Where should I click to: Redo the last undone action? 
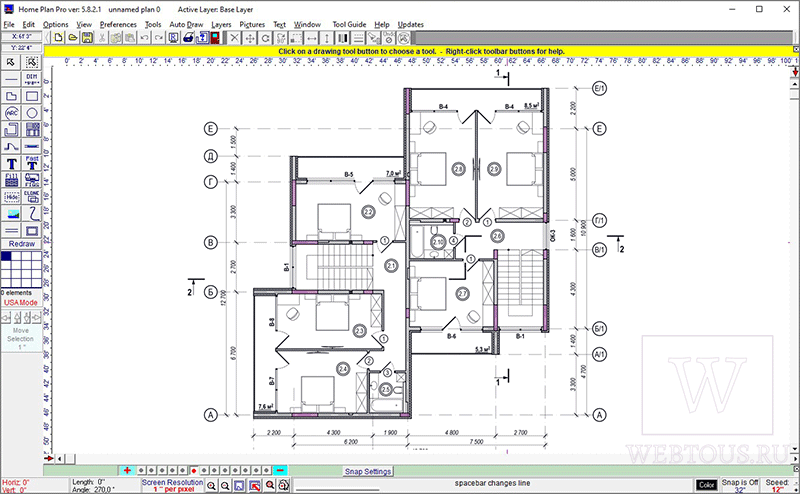pyautogui.click(x=159, y=38)
